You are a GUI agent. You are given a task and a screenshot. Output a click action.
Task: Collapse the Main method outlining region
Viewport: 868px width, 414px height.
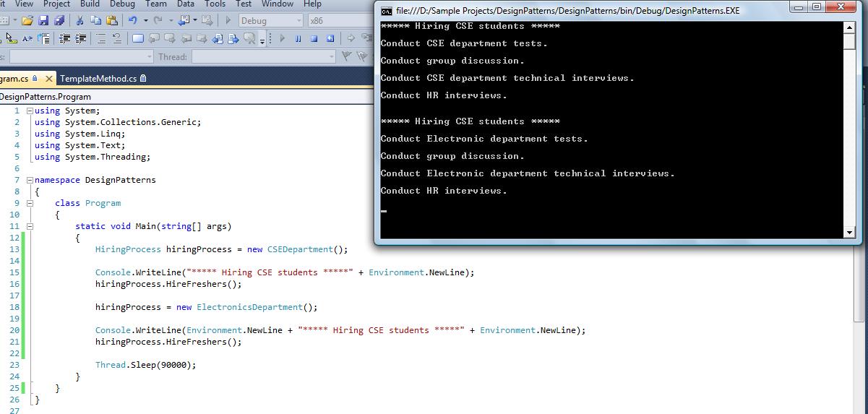[x=30, y=226]
